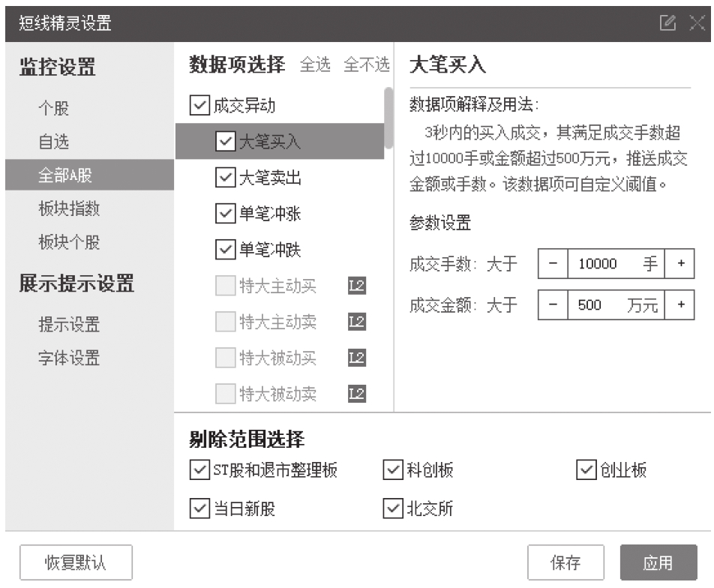Click the data items list scrollbar
This screenshot has width=714, height=588.
click(388, 118)
